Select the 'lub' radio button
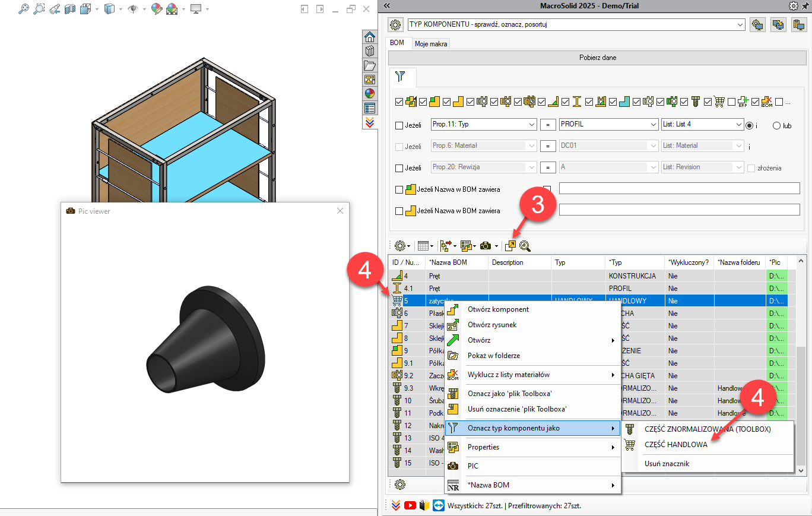 777,125
